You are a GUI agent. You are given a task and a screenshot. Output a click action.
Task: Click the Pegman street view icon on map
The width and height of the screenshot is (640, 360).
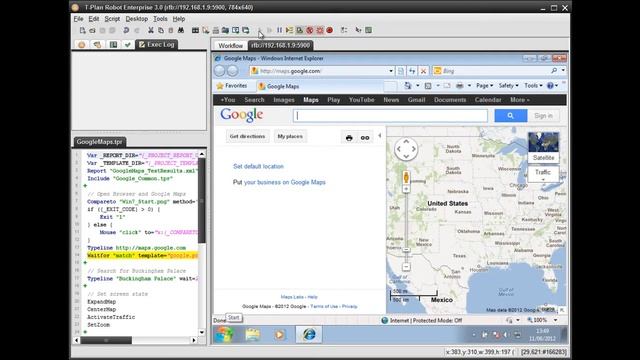tap(406, 177)
